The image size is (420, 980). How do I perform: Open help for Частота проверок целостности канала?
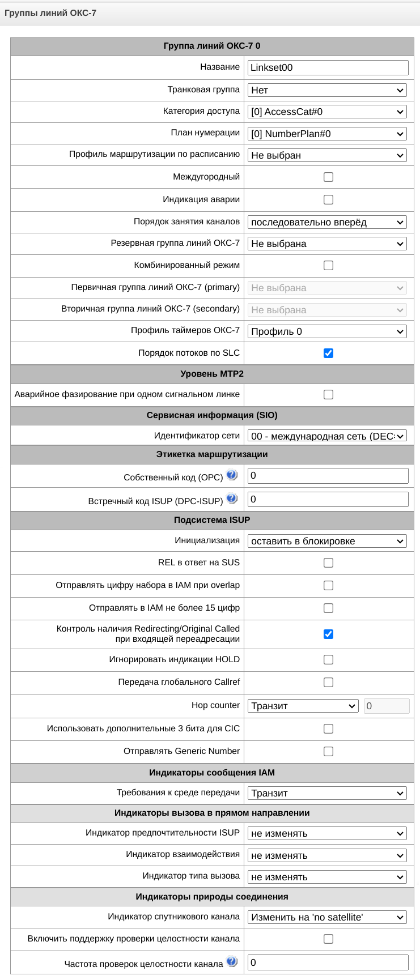click(x=232, y=961)
